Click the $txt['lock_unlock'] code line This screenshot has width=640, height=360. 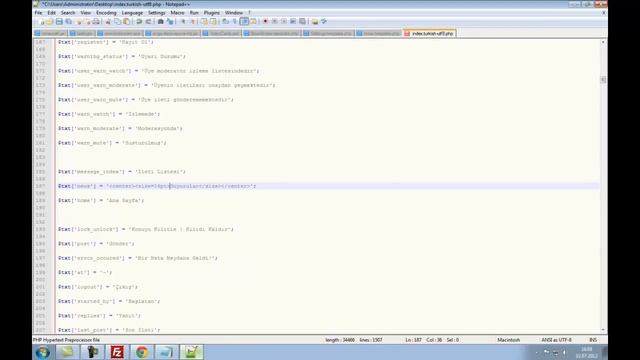click(x=146, y=229)
